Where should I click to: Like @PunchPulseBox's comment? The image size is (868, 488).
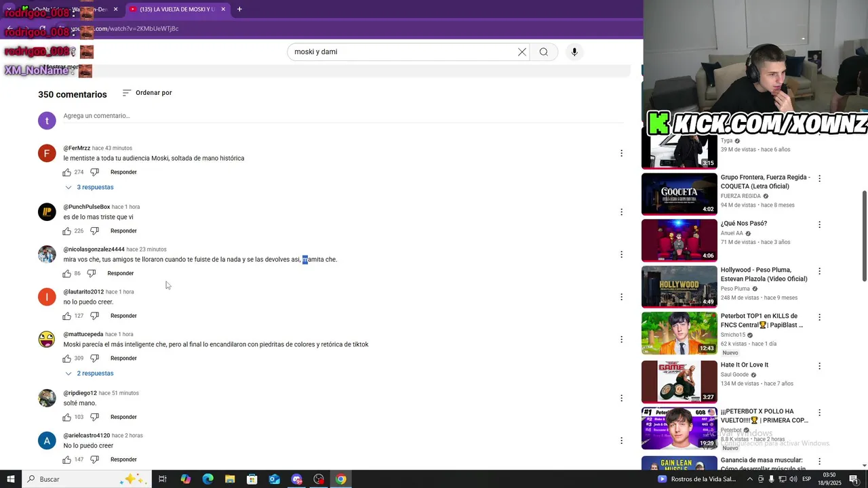click(x=66, y=231)
